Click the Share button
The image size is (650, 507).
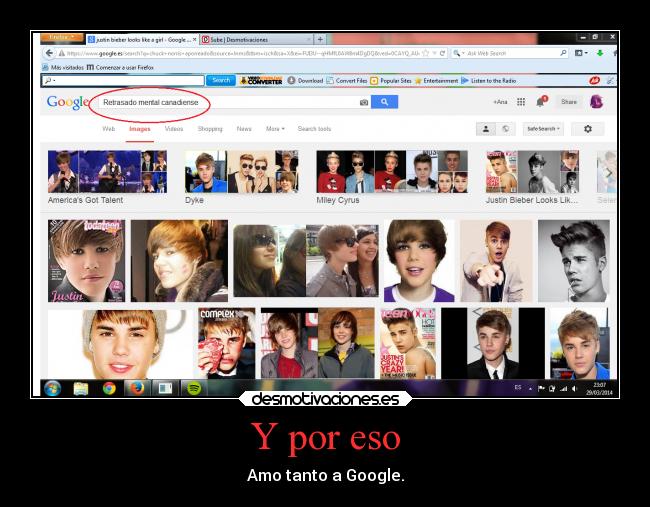[x=569, y=102]
